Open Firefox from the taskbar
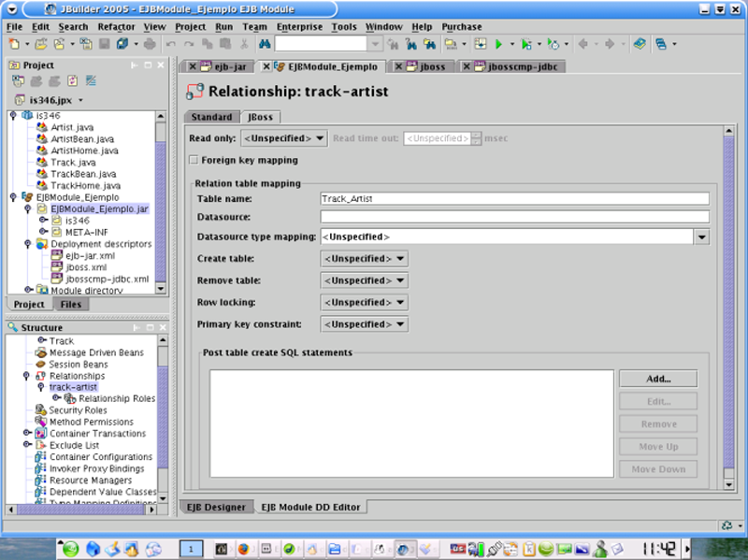This screenshot has width=748, height=560. pos(242,549)
